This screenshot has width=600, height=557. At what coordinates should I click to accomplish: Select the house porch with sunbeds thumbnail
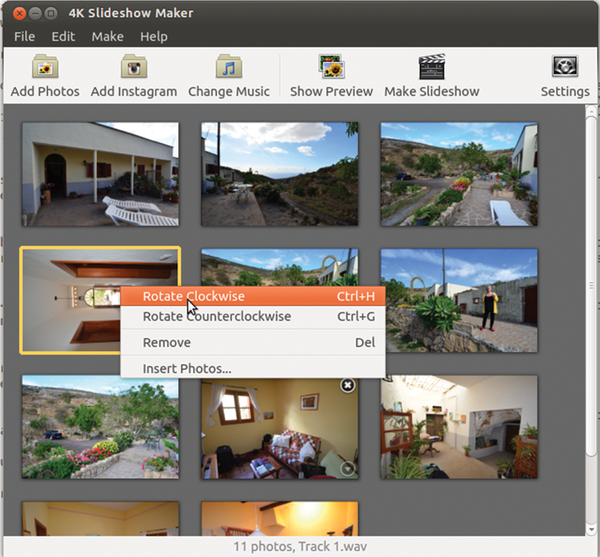[x=100, y=174]
